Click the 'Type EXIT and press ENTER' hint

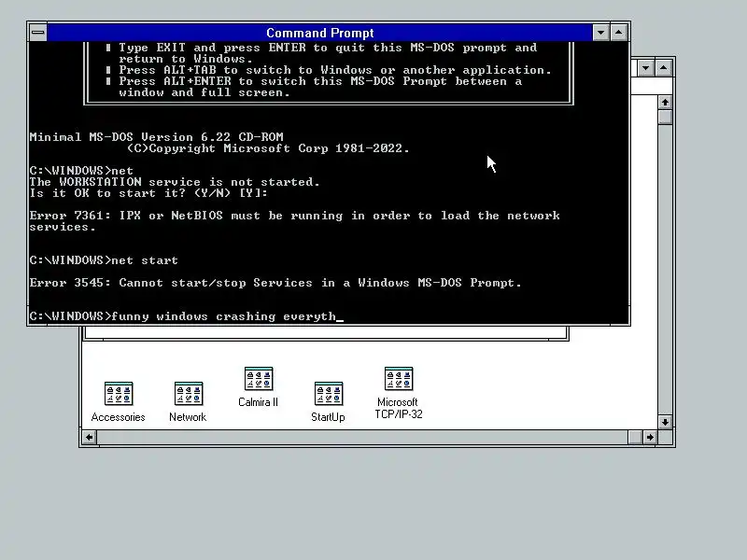pos(328,48)
